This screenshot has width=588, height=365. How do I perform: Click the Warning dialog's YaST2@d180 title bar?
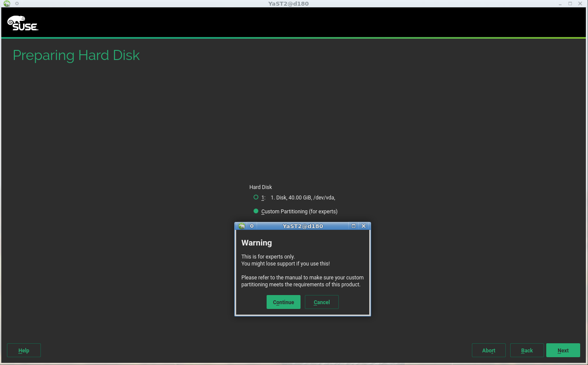tap(303, 226)
